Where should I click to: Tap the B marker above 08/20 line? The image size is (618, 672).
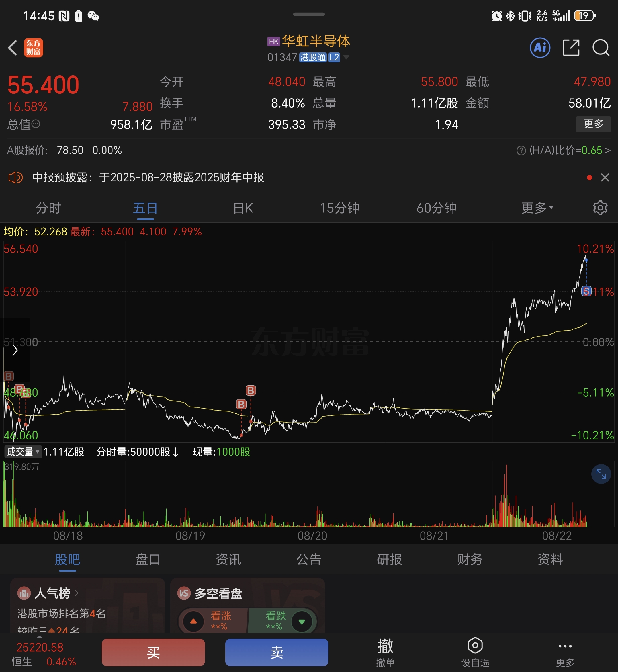click(251, 390)
